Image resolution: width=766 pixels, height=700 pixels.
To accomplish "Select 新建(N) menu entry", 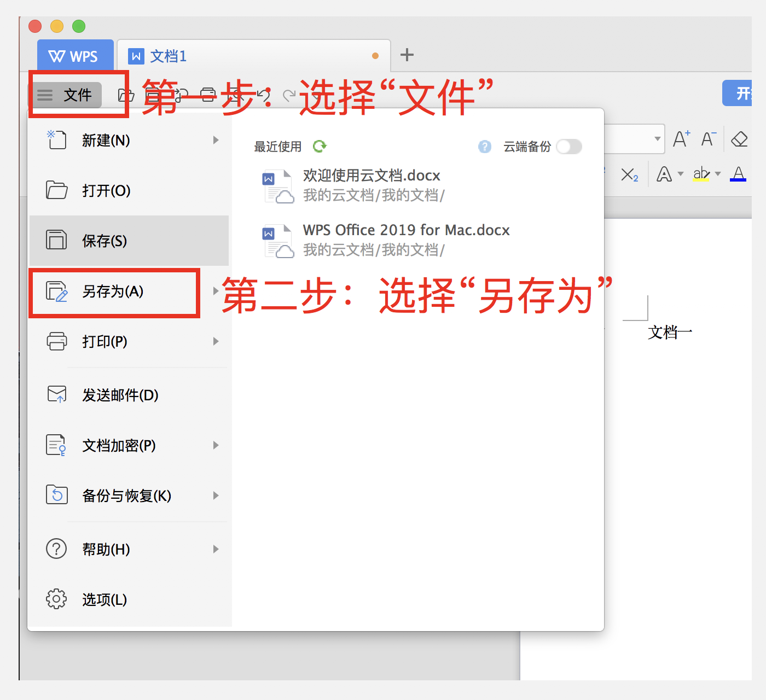I will point(129,140).
